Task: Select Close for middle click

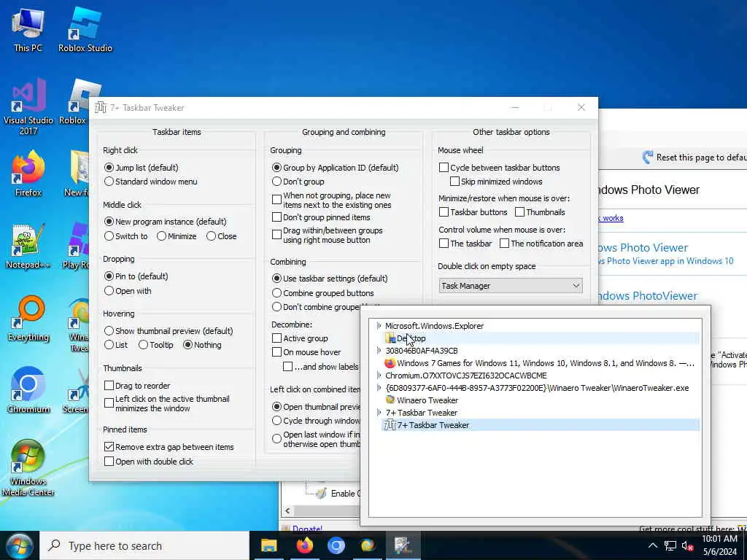Action: pos(211,236)
